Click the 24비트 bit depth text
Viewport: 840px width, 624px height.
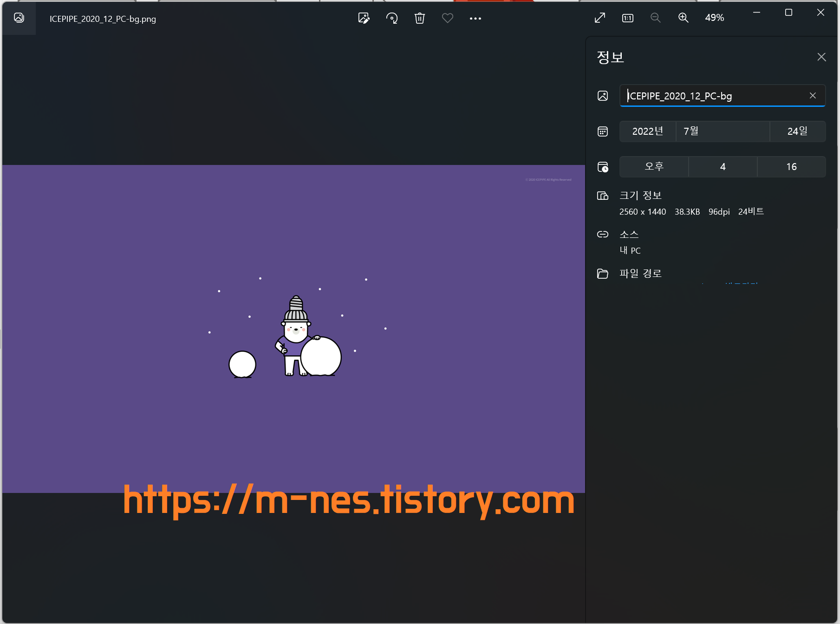751,211
